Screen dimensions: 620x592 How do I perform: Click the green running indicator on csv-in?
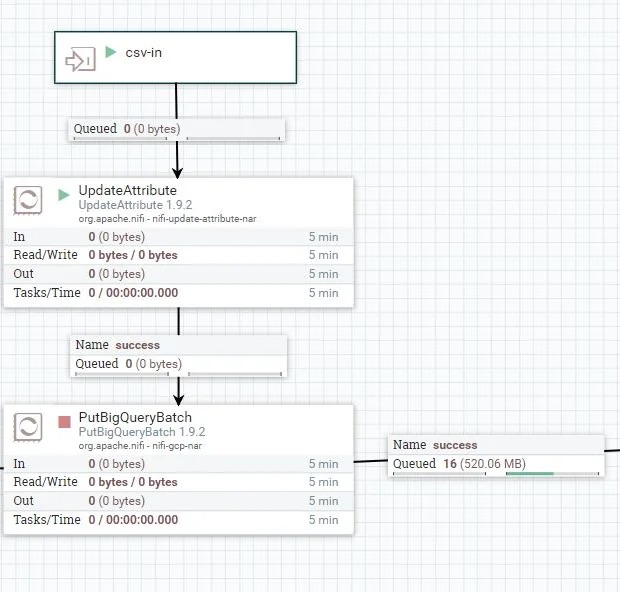(110, 52)
